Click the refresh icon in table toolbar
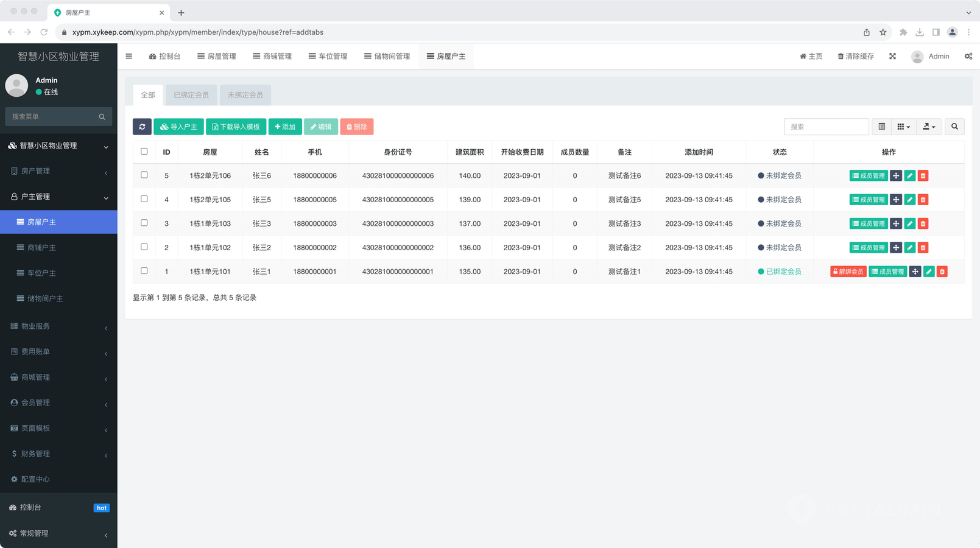Image resolution: width=980 pixels, height=548 pixels. [142, 127]
